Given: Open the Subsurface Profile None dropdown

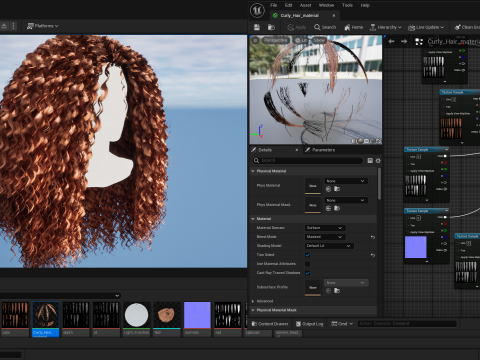Looking at the screenshot, I should point(346,283).
